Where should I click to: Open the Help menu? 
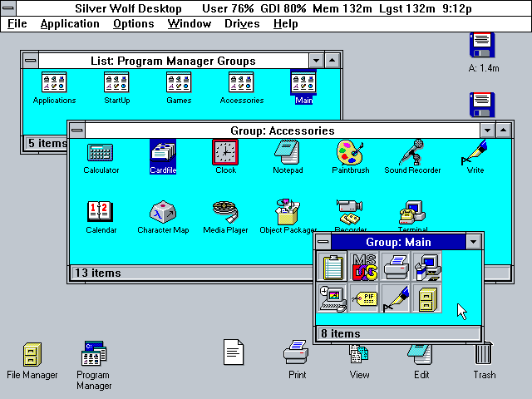[x=286, y=24]
